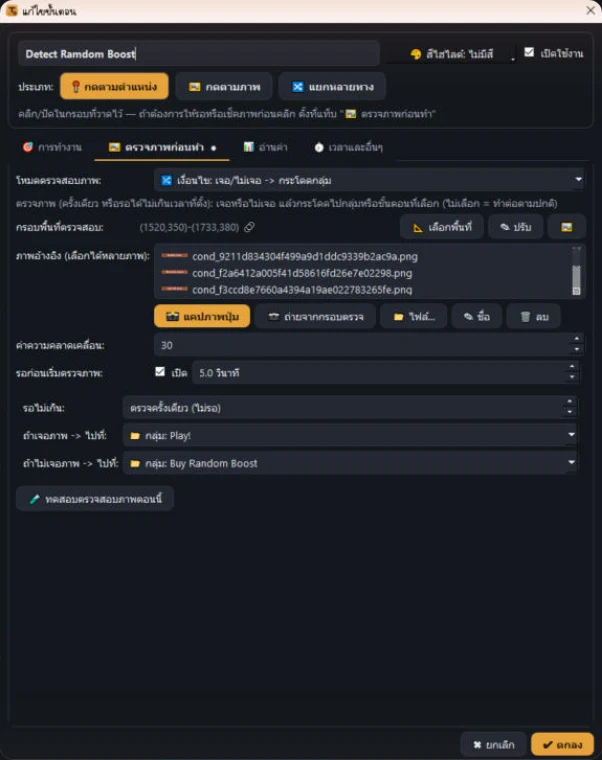
Task: Open the 'กลุ่ม: Buy Random Boost' dropdown
Action: click(350, 463)
